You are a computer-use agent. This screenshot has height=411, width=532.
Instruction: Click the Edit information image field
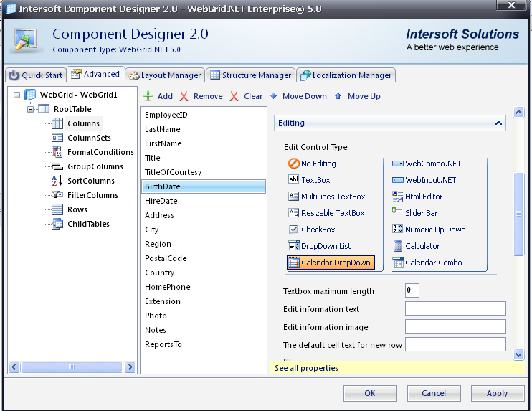click(x=455, y=326)
